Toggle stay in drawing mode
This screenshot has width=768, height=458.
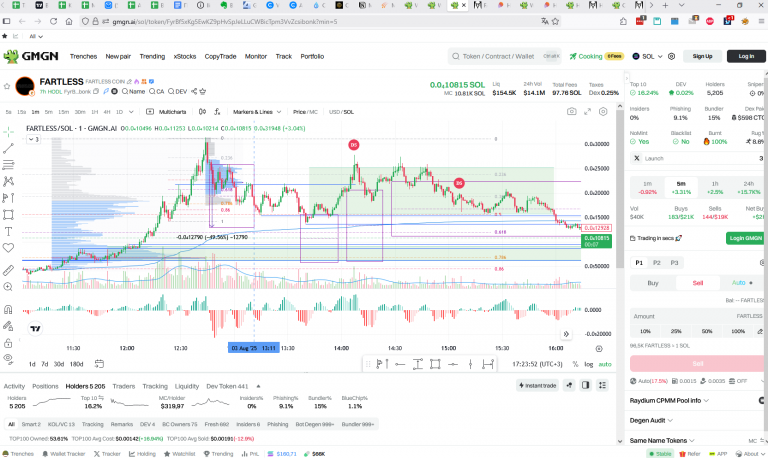8,326
